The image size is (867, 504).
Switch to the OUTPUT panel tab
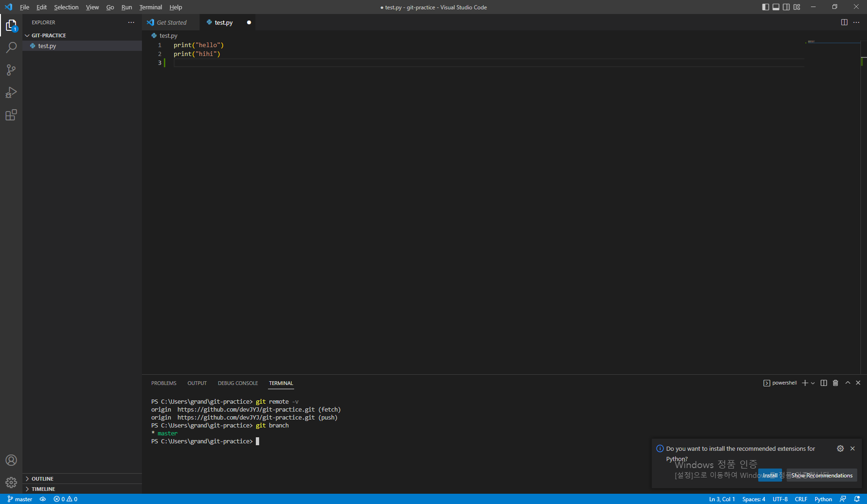[x=197, y=383]
